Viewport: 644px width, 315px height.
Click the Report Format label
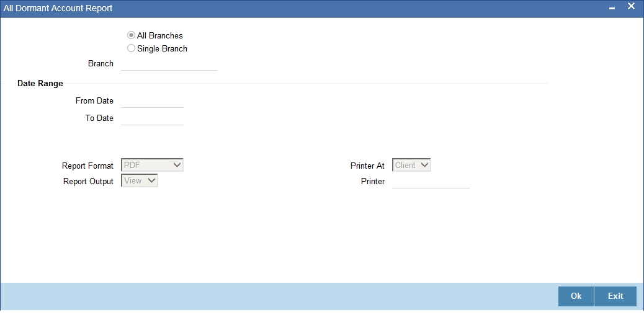point(87,166)
